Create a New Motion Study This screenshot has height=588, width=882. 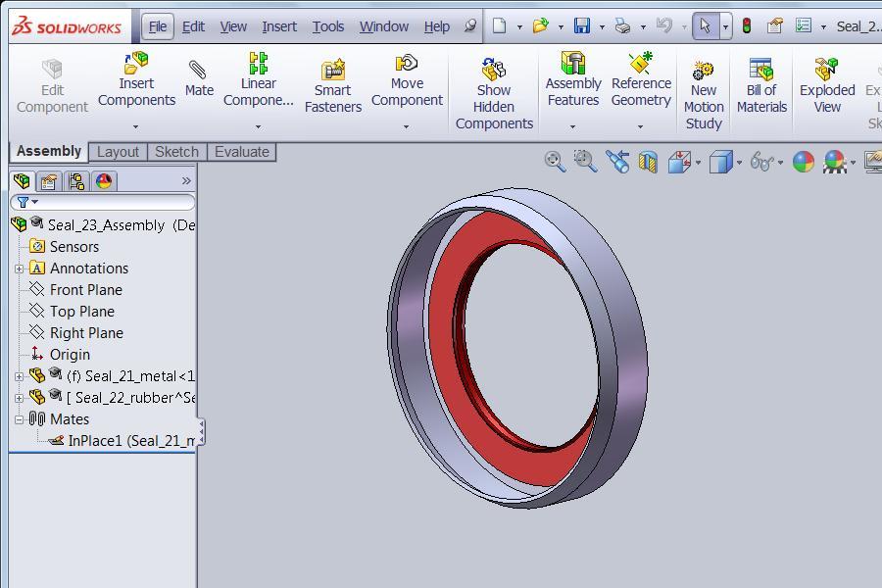pos(704,93)
